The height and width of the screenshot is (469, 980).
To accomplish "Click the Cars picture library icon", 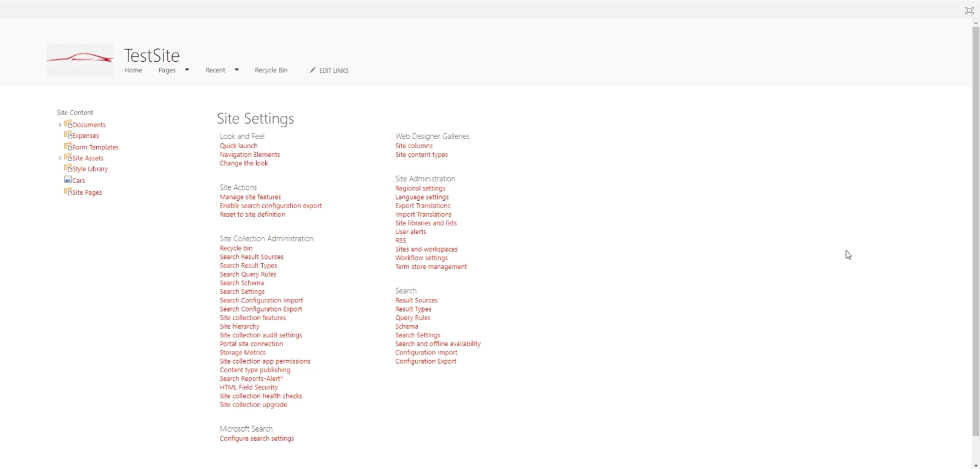I will click(x=68, y=180).
